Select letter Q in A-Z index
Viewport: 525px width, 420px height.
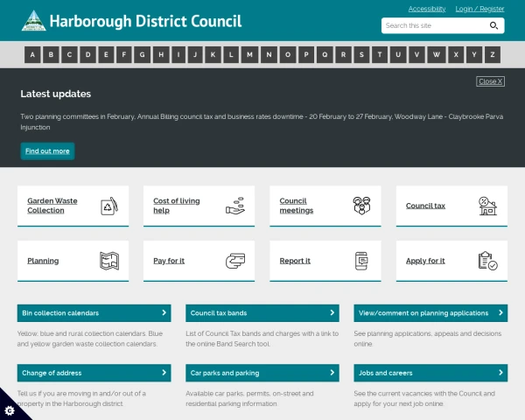(325, 54)
